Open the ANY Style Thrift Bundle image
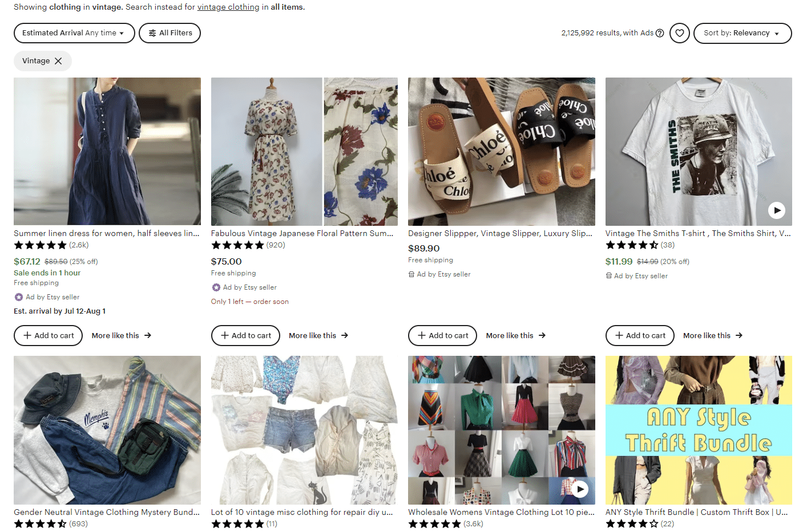811x532 pixels. point(699,430)
